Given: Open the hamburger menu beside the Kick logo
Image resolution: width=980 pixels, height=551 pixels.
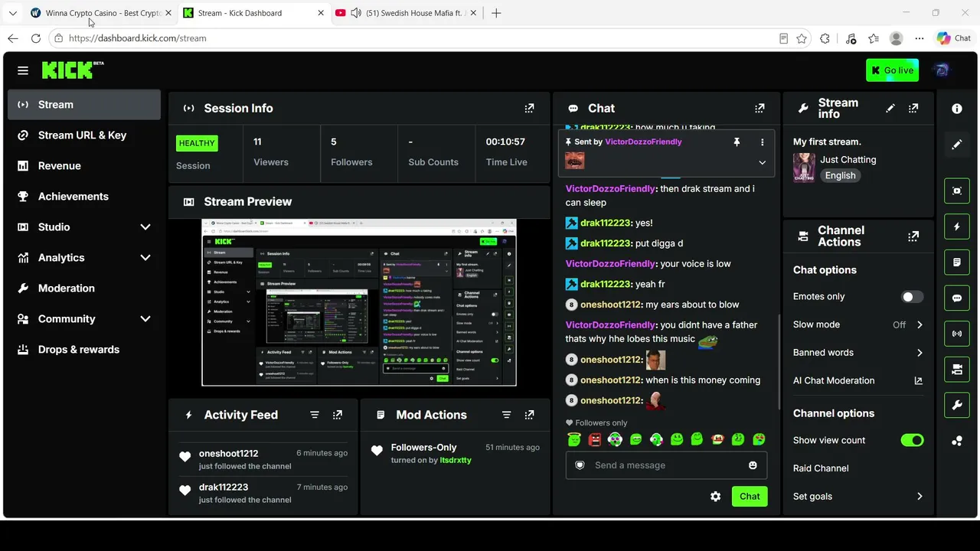Looking at the screenshot, I should pos(23,70).
